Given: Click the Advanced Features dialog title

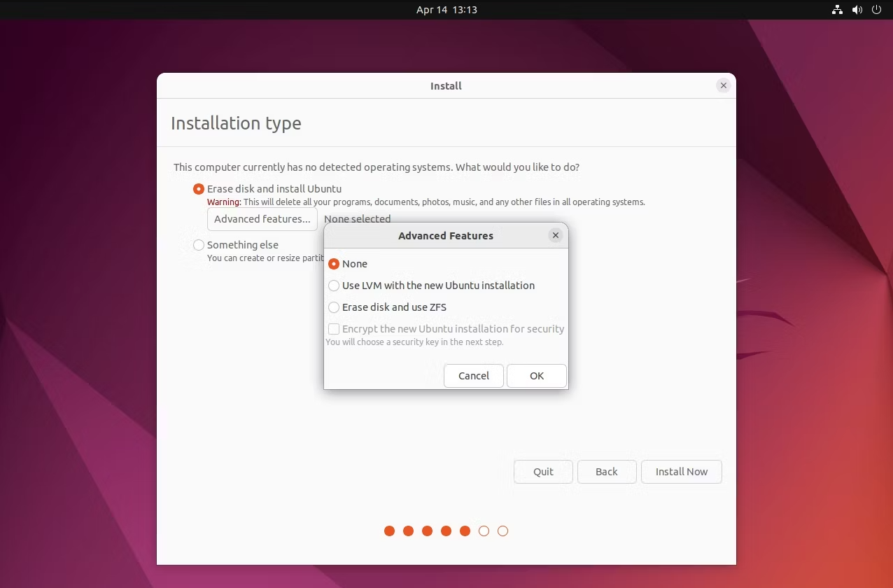Looking at the screenshot, I should pyautogui.click(x=446, y=236).
